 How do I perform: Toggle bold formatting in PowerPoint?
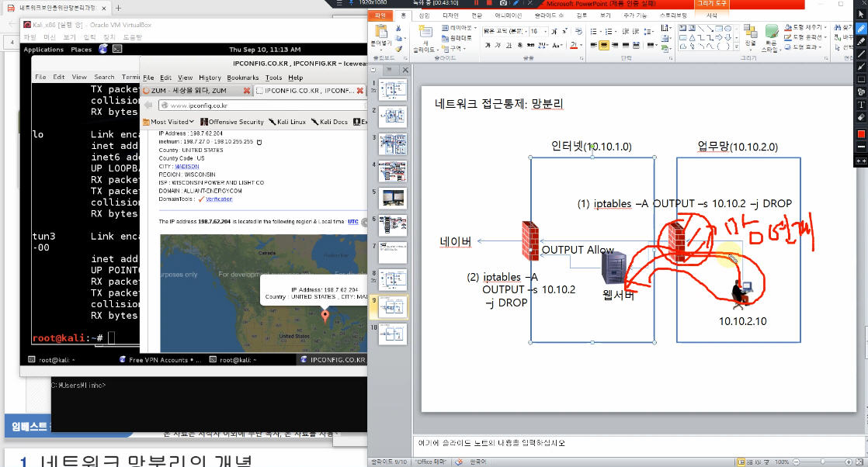tap(488, 45)
